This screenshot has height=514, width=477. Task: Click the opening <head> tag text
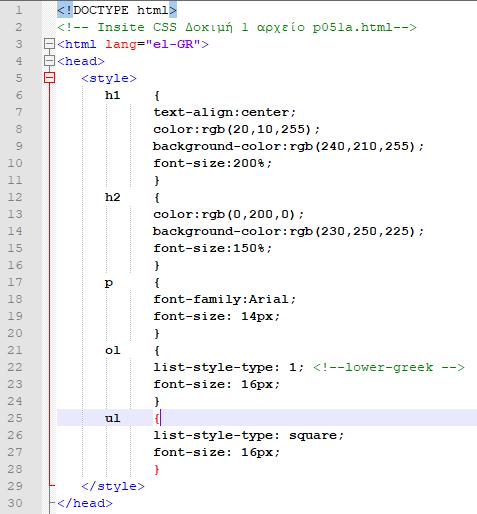[81, 61]
